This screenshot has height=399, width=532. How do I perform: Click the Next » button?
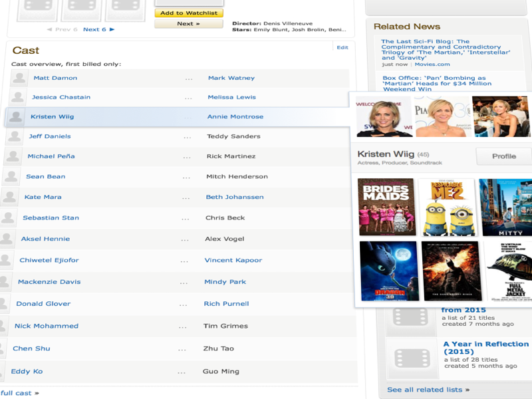click(189, 24)
